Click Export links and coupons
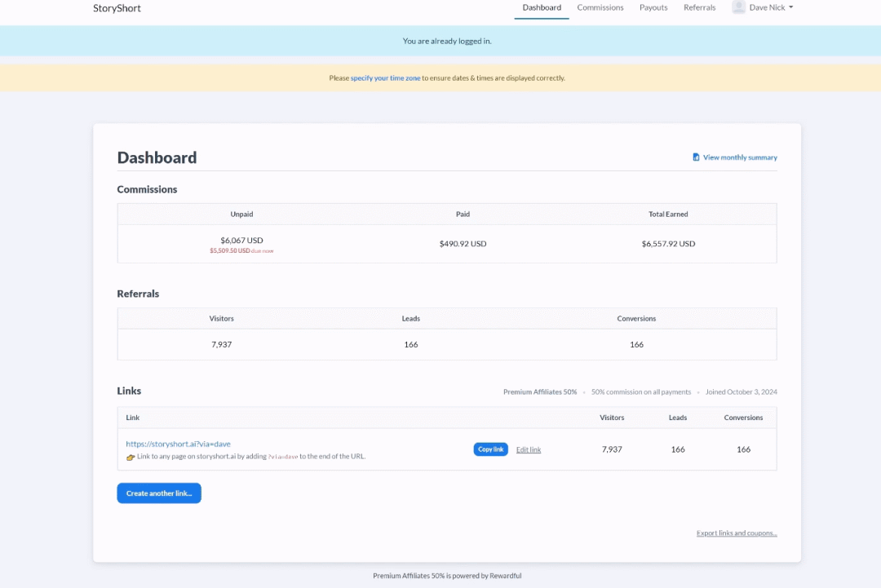This screenshot has height=588, width=881. (737, 533)
